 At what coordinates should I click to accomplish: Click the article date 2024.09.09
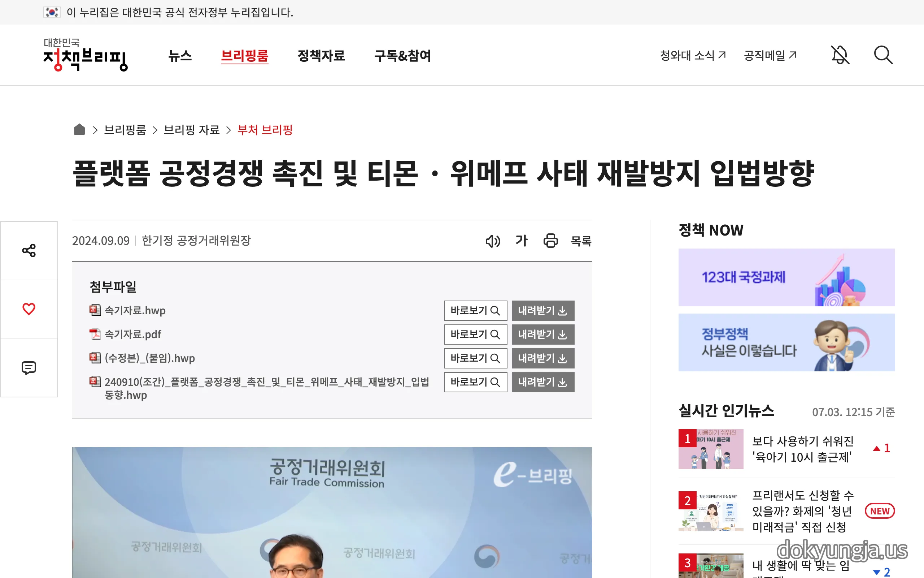coord(101,241)
